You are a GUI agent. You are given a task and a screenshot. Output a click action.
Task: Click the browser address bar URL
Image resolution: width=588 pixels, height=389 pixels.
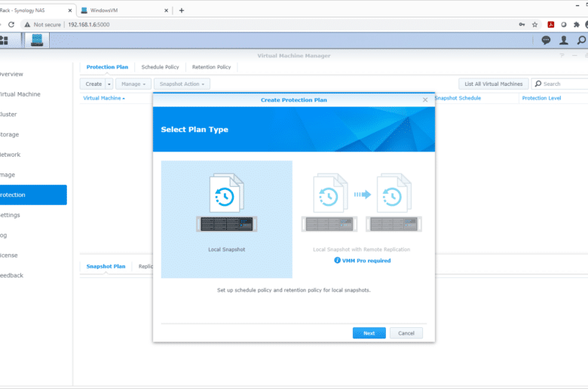89,24
